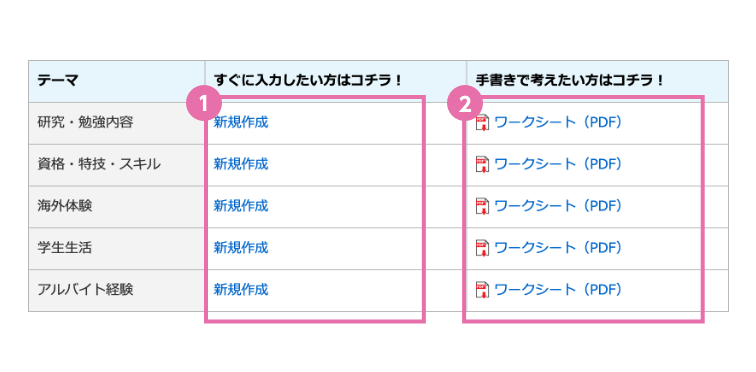Select 新規作成 for 海外体験
This screenshot has height=372, width=756.
(x=241, y=206)
